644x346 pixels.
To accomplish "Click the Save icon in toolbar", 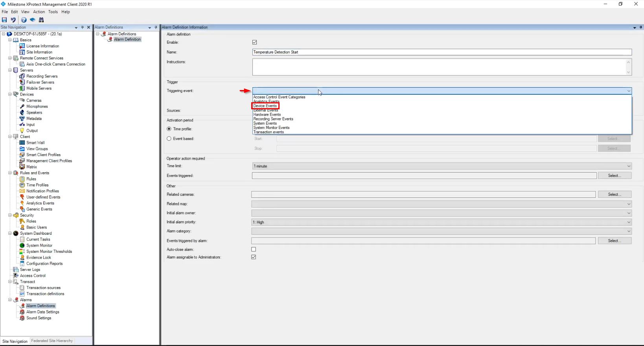I will pos(4,20).
